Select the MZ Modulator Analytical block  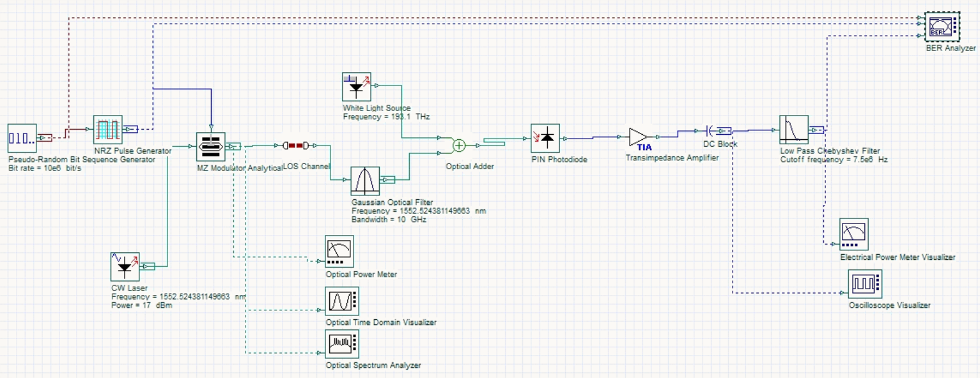[x=210, y=147]
